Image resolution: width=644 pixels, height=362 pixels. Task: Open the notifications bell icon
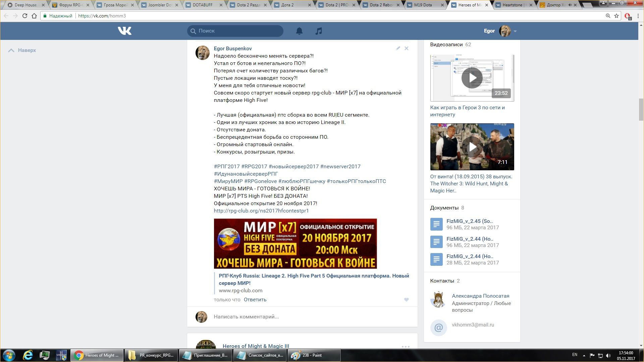pos(299,31)
